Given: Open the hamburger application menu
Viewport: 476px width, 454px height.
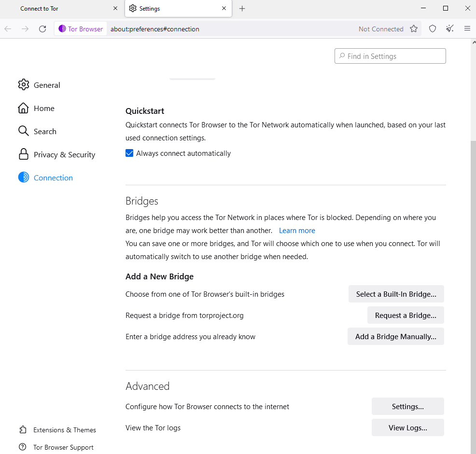Looking at the screenshot, I should click(467, 28).
